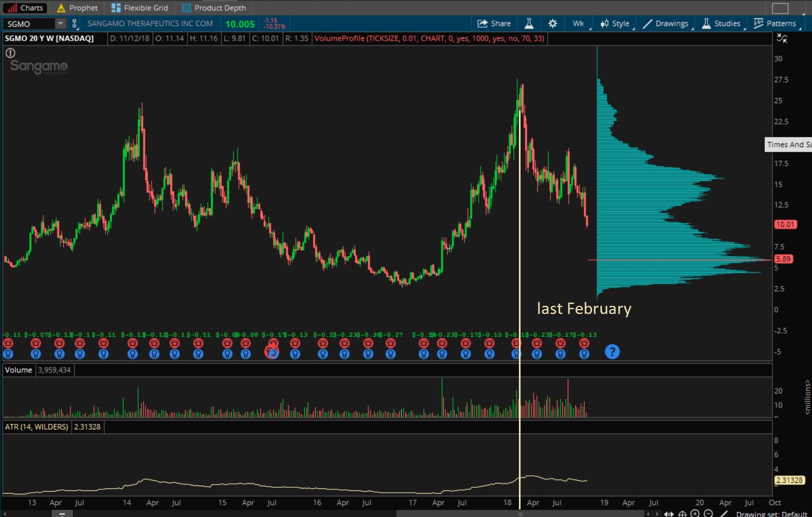
Task: Open the Drawing set: Default selector
Action: [771, 514]
